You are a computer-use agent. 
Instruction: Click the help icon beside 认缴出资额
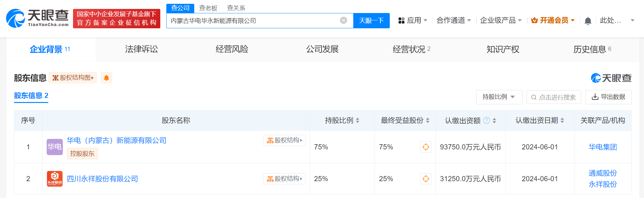click(486, 120)
